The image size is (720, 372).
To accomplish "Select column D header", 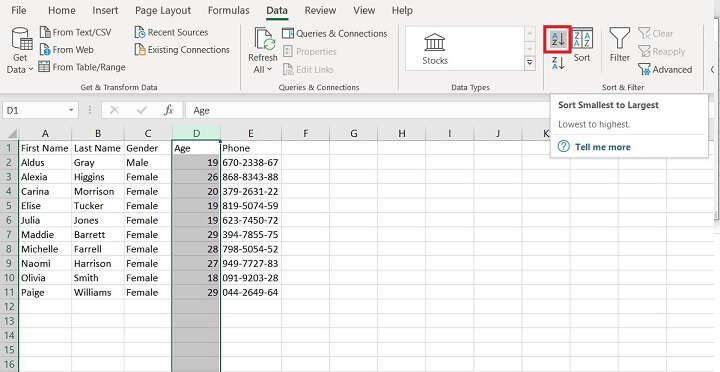I will click(x=197, y=134).
